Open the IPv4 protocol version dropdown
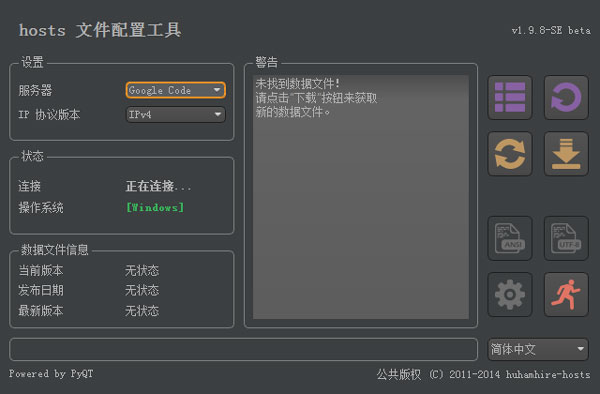Screen dimensions: 600x394 click(176, 114)
